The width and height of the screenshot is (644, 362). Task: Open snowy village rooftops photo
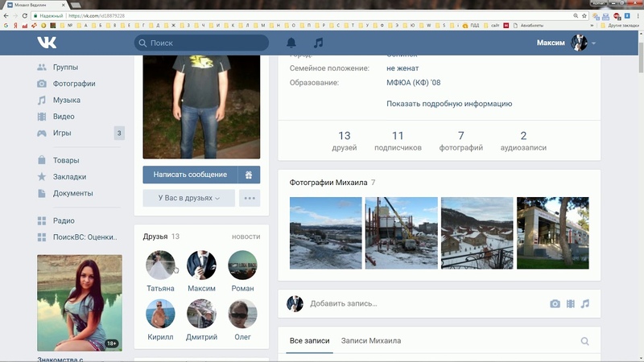(x=477, y=233)
